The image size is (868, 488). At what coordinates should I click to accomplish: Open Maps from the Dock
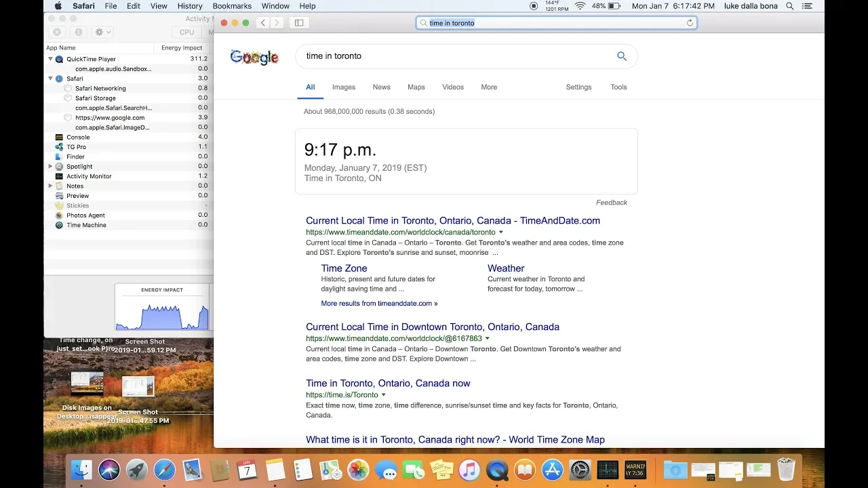click(x=331, y=470)
